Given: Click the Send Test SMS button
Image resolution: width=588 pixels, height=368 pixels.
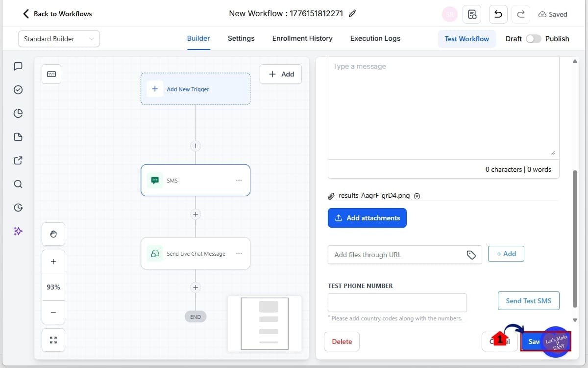Looking at the screenshot, I should [528, 301].
